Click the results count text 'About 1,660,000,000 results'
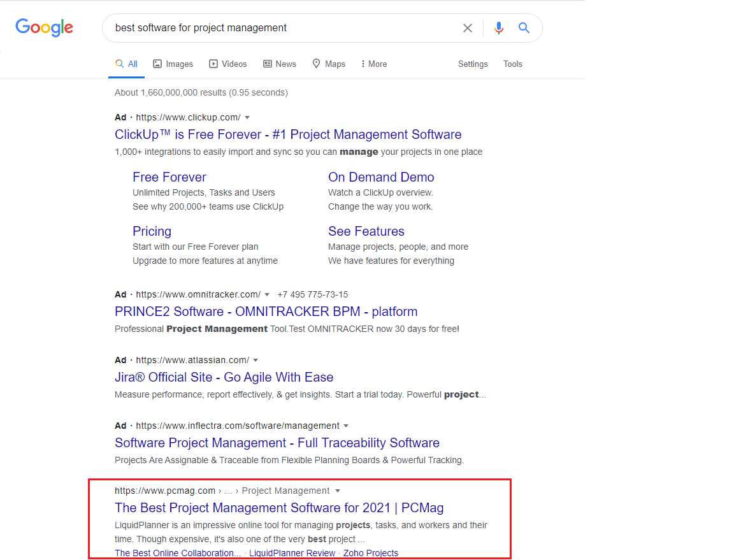Viewport: 734px width, 560px height. point(170,93)
